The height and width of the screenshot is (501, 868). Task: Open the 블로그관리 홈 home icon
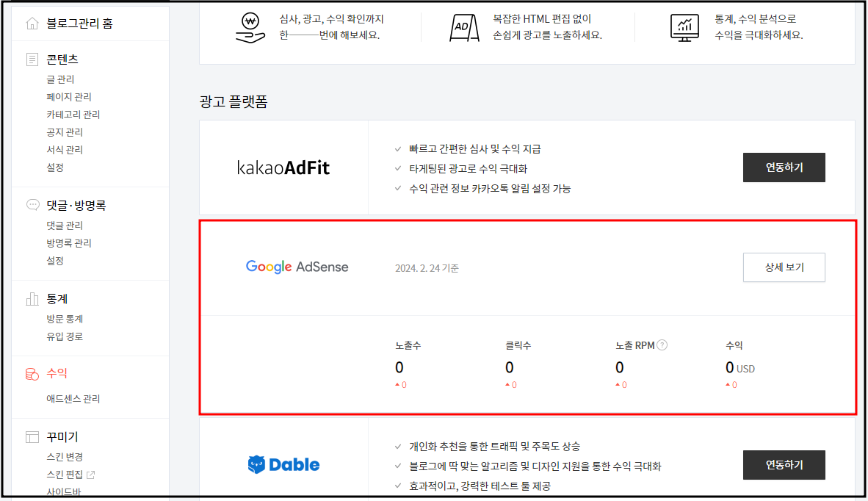point(32,24)
